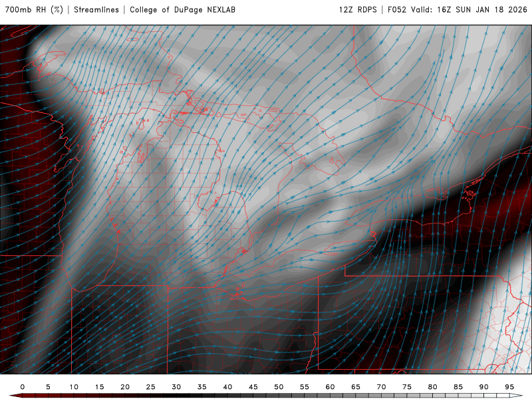Select the colorbar label "85"
Screen dimensions: 532x399
click(x=458, y=387)
